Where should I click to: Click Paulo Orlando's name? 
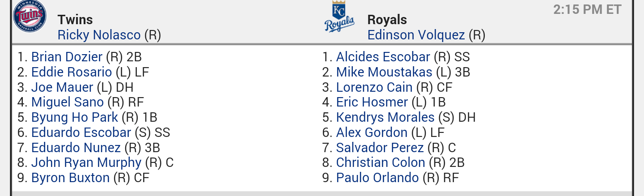pyautogui.click(x=377, y=178)
